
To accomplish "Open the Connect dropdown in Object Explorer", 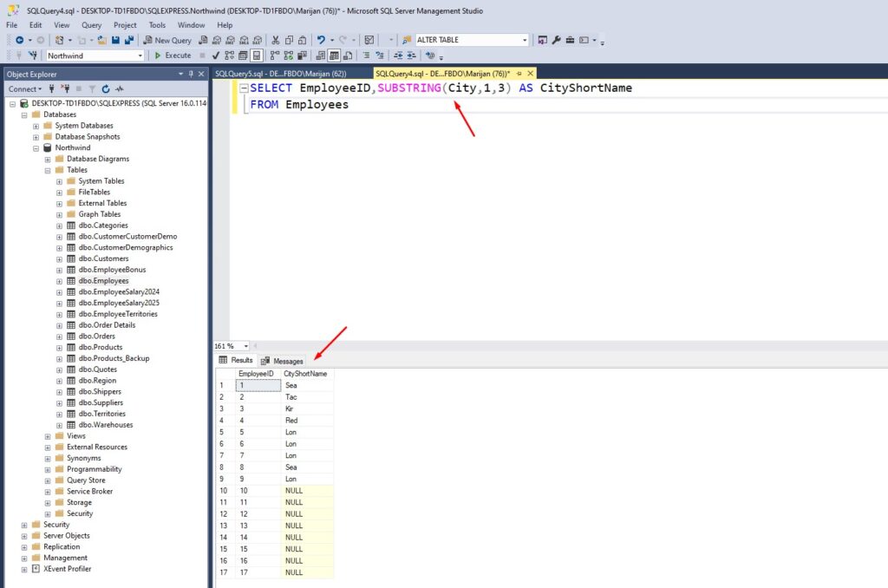I will point(25,89).
